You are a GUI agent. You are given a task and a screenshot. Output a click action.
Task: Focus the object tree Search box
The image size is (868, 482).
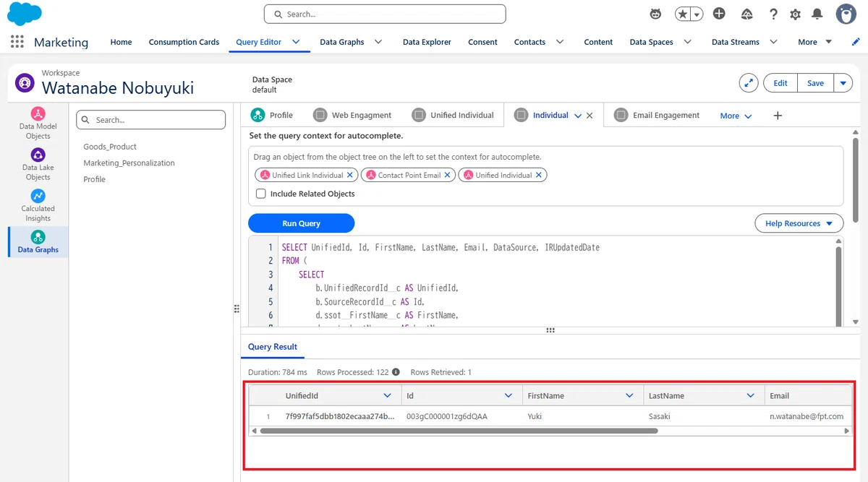click(x=151, y=120)
